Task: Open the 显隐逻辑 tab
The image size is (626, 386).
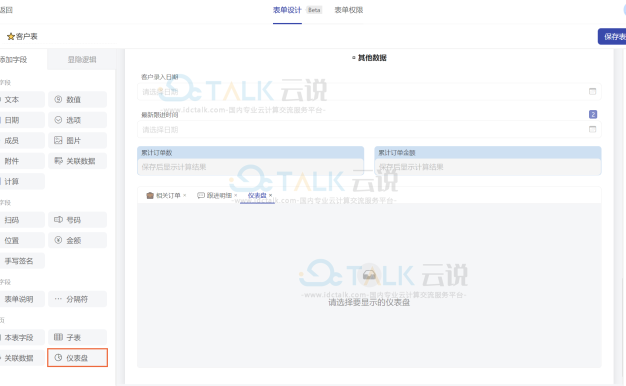Action: pyautogui.click(x=81, y=59)
